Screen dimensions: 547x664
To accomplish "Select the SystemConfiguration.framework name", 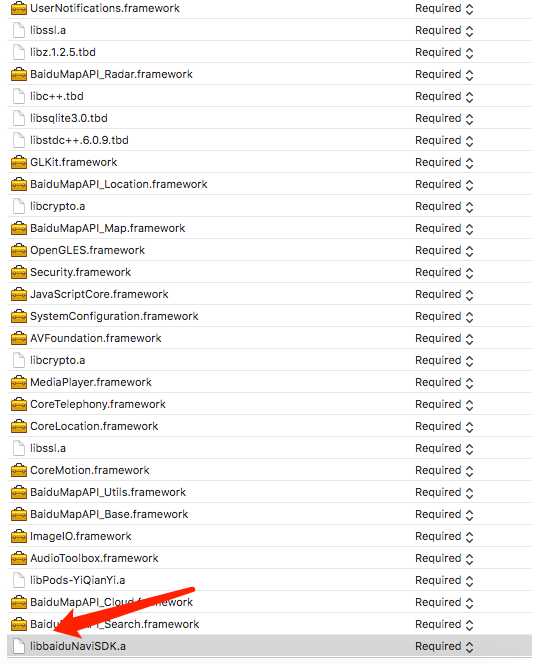I will pos(114,316).
